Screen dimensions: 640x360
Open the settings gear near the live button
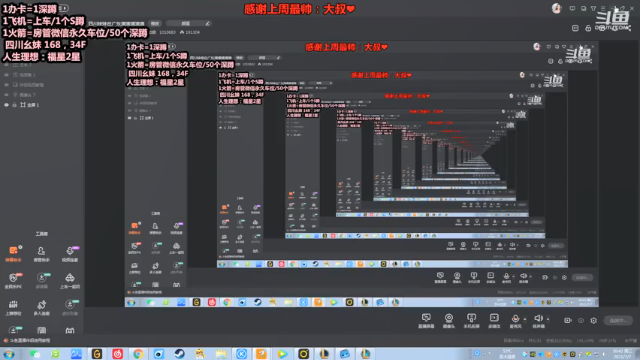click(x=594, y=320)
